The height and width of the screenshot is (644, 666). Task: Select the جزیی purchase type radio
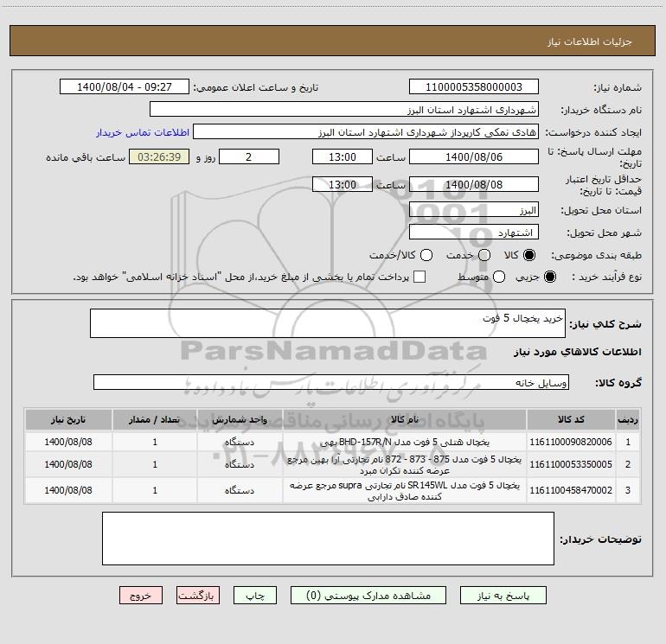(549, 277)
